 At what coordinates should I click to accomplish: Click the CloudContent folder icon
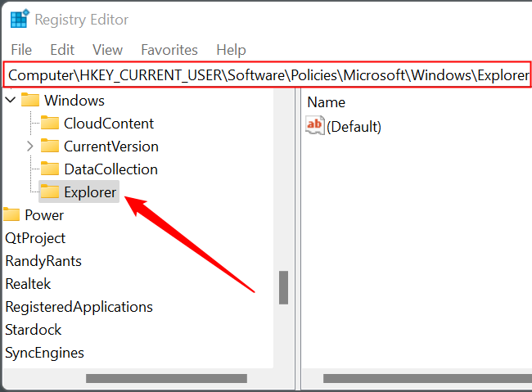(50, 123)
